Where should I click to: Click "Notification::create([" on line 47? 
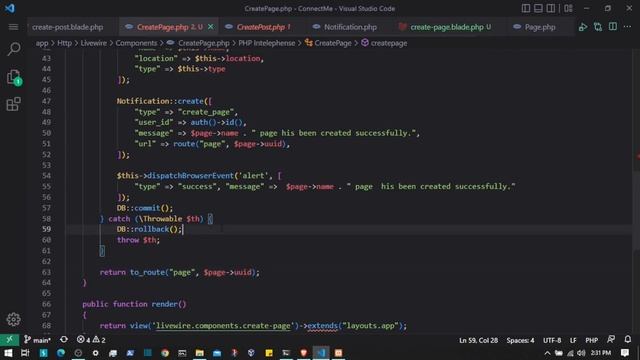tap(164, 101)
